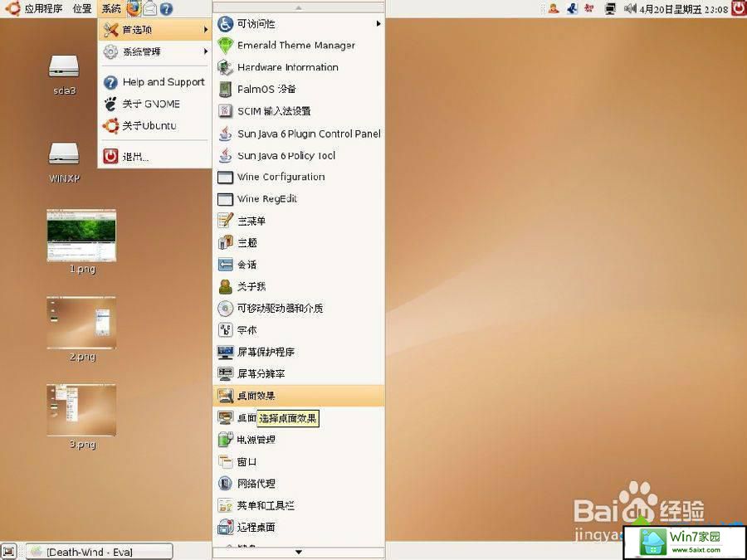Open 字体 font preferences
Screen dimensions: 747x560
pyautogui.click(x=299, y=330)
